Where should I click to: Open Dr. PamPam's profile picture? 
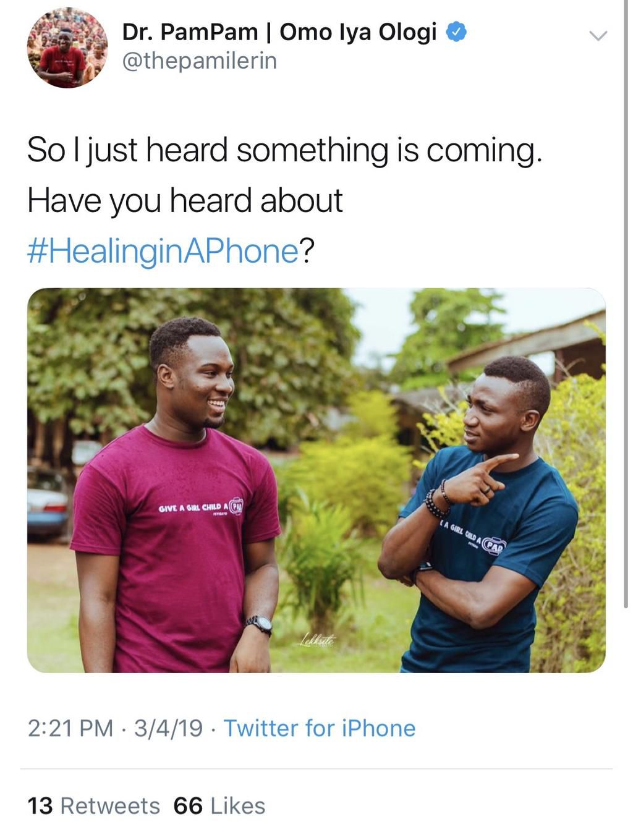click(x=65, y=49)
